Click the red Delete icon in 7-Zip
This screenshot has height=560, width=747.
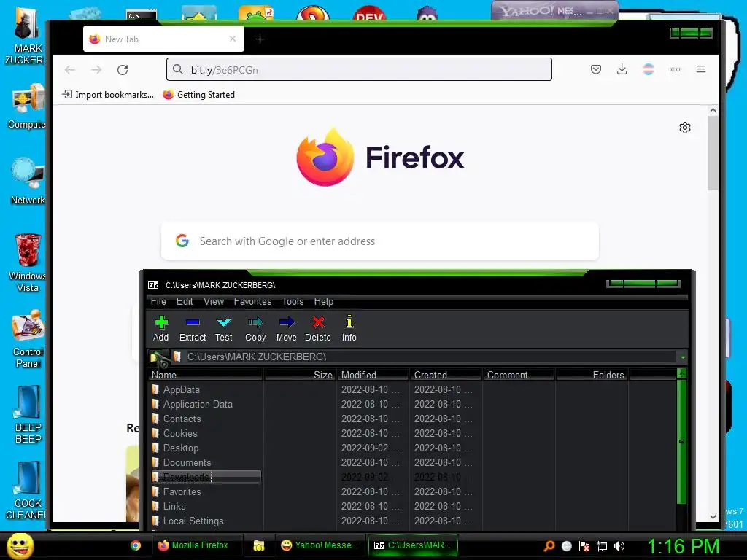[318, 329]
